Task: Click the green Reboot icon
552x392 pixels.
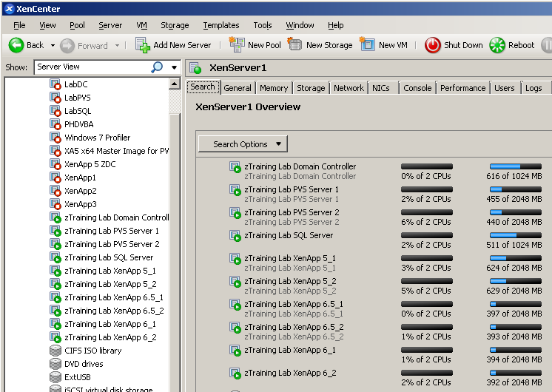Action: coord(497,45)
